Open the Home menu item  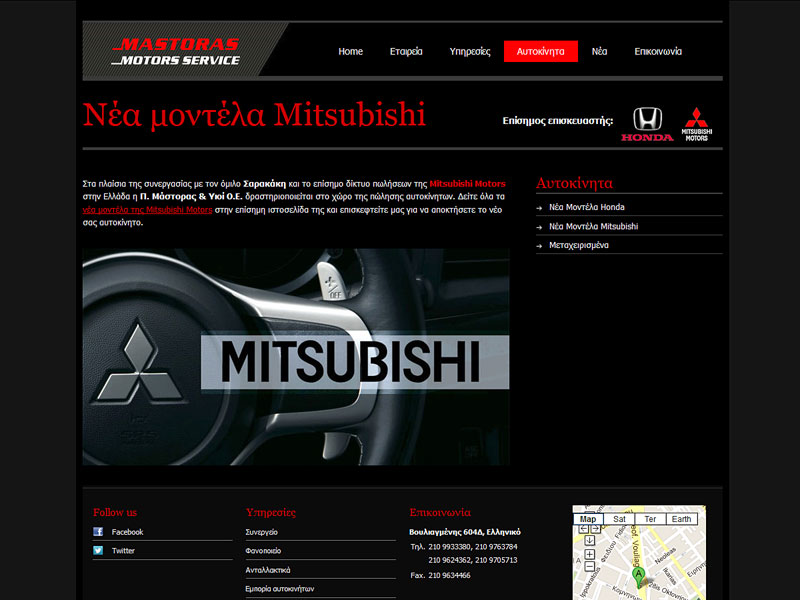pos(351,52)
